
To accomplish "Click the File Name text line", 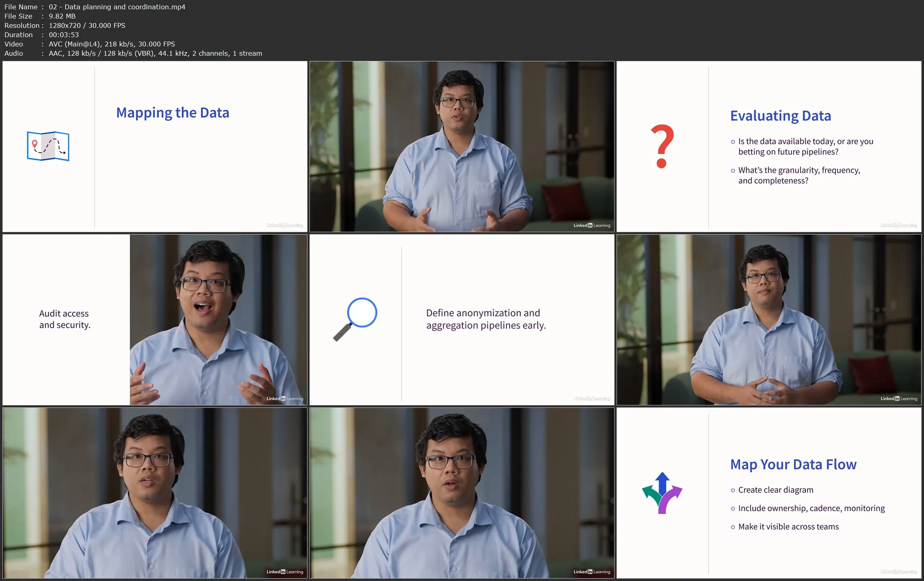I will pyautogui.click(x=95, y=7).
